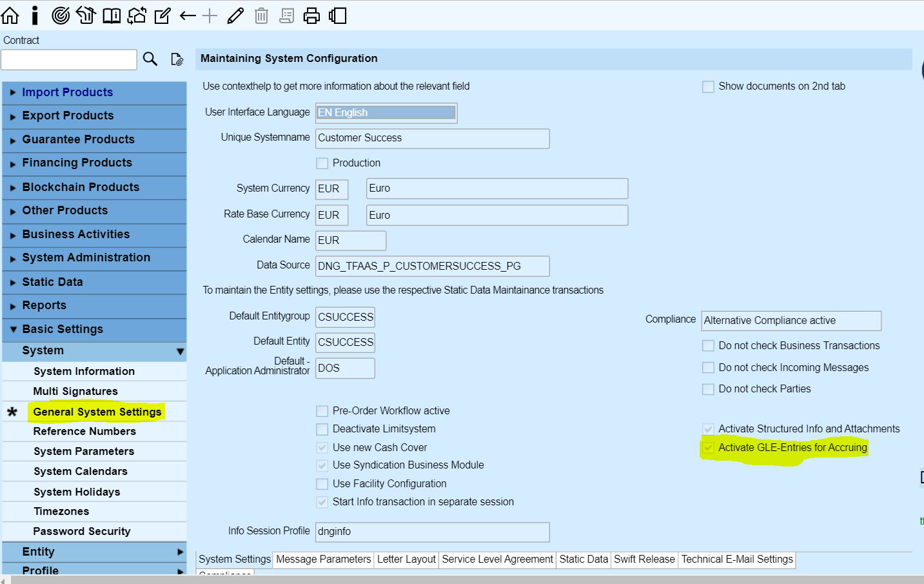Click the Unique Systemname field
924x584 pixels.
[433, 139]
